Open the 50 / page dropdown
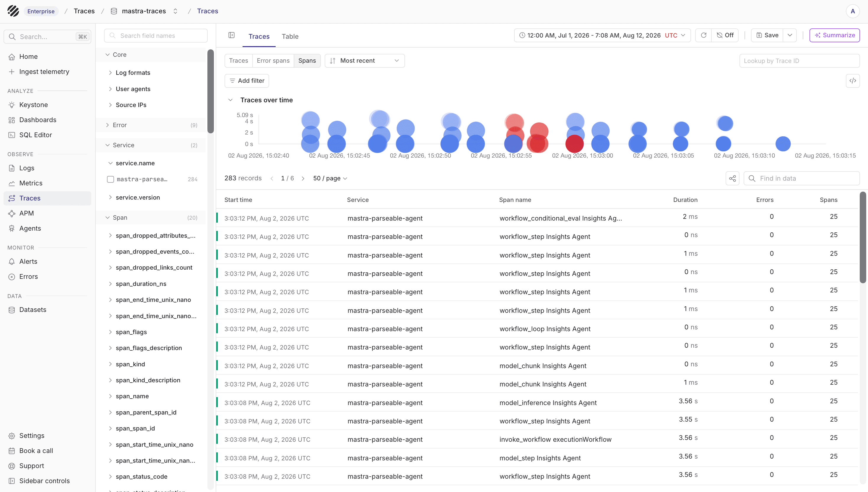The image size is (868, 492). [x=330, y=178]
